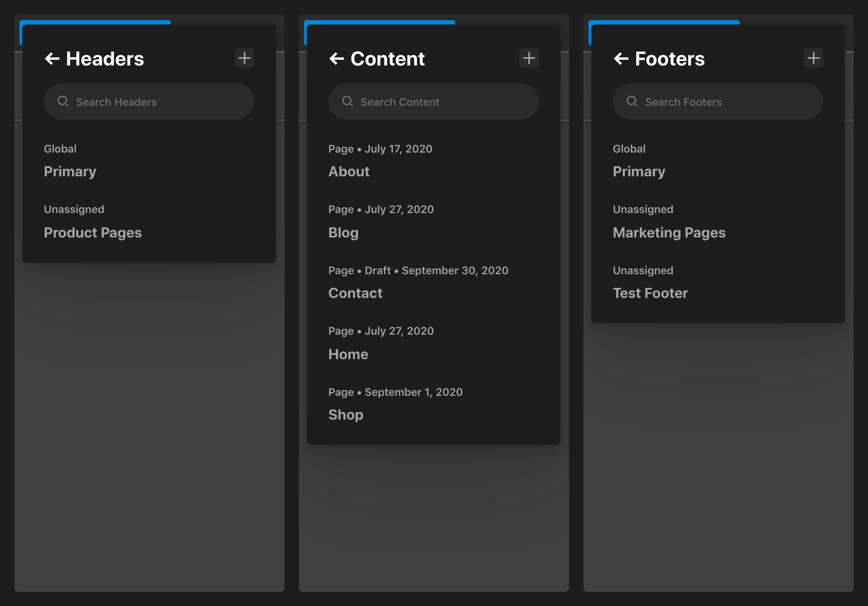Open the About page

tap(349, 172)
